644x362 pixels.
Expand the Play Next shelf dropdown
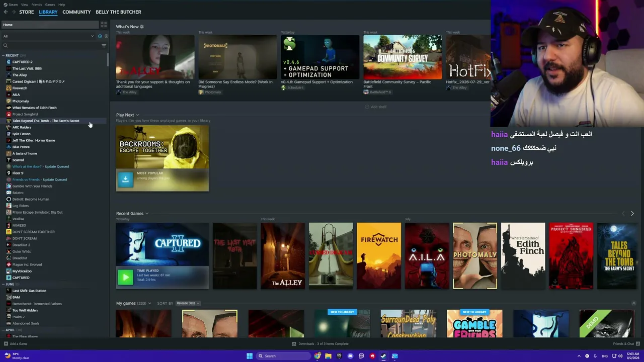point(137,115)
